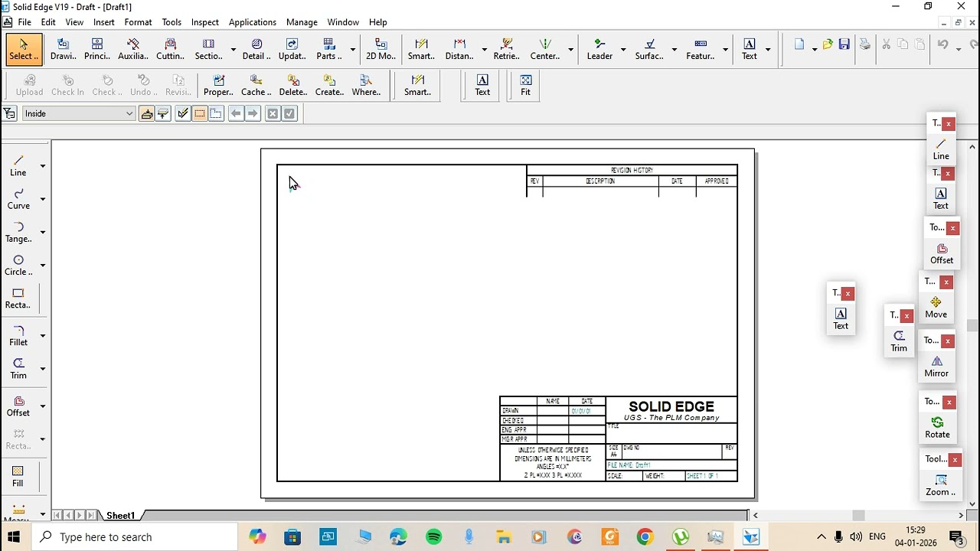Close the floating Offset toolbar

pyautogui.click(x=952, y=228)
